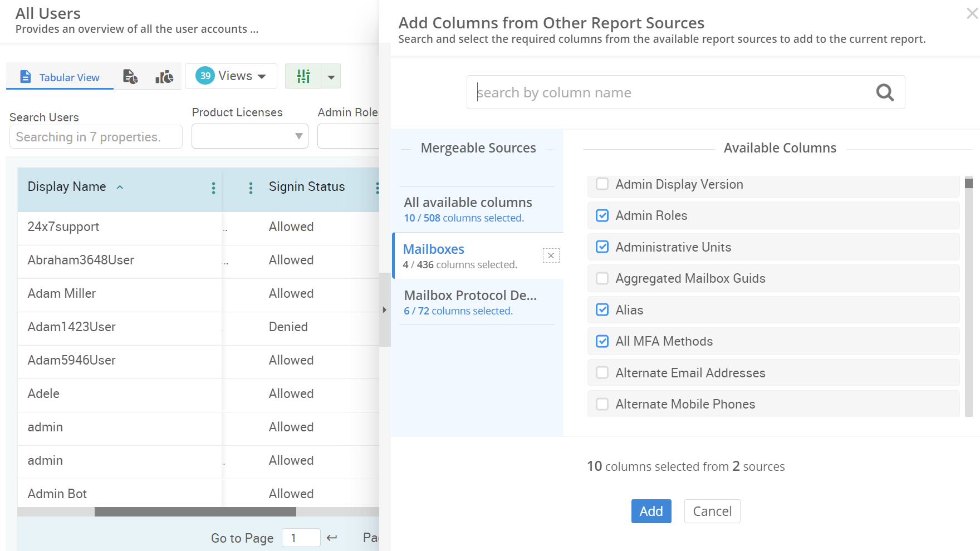Enable the Alternate Email Addresses column
This screenshot has width=980, height=551.
602,372
